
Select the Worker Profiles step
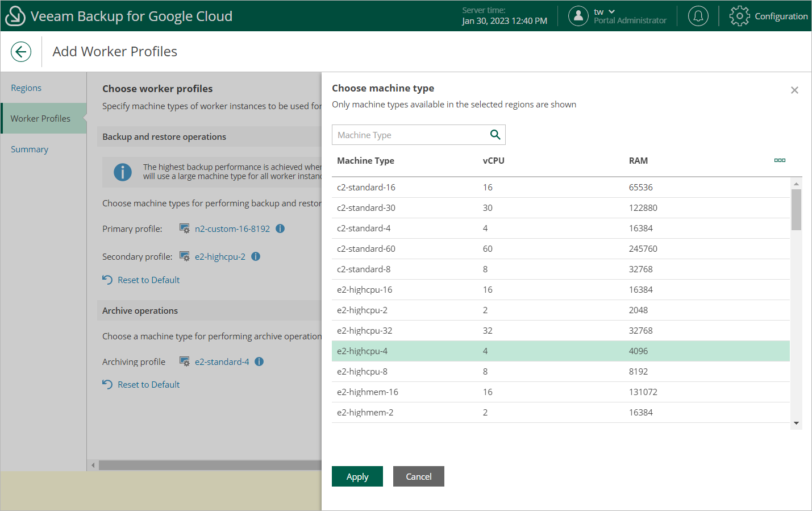44,118
